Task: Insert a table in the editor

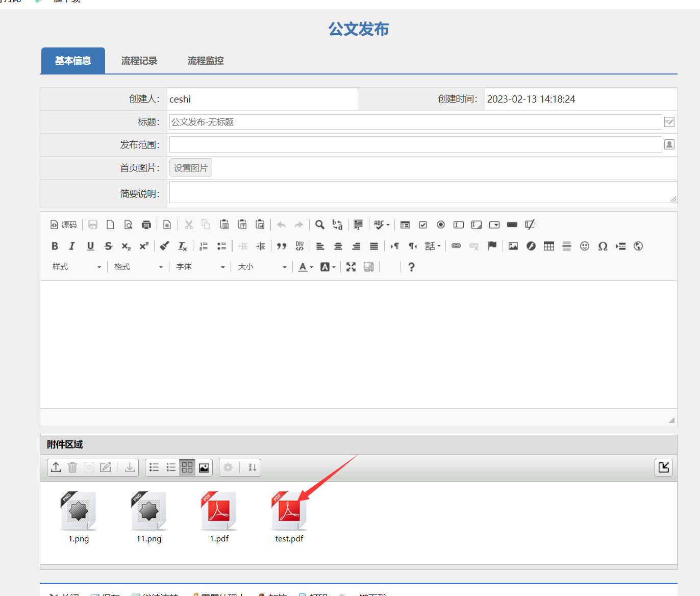Action: pos(549,246)
